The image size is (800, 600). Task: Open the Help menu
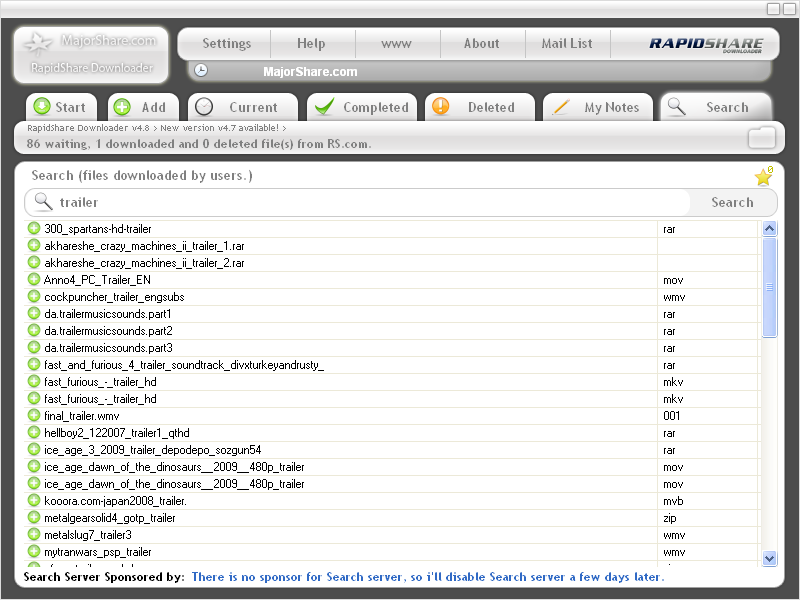tap(311, 44)
